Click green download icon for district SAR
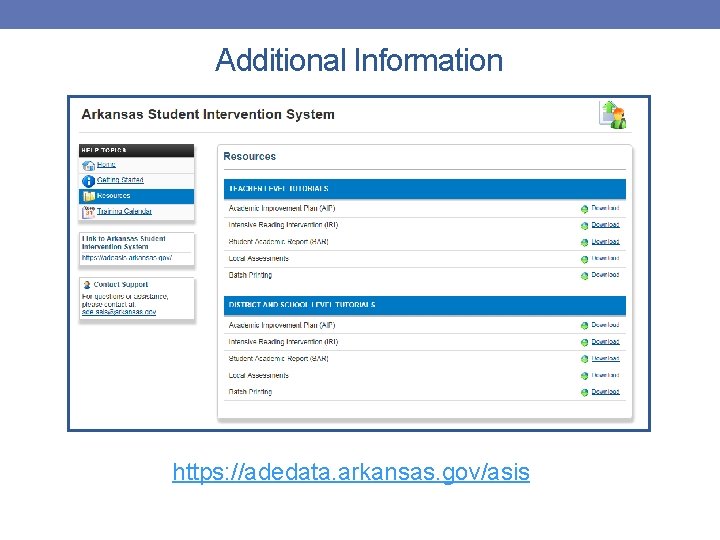This screenshot has width=720, height=540. coord(585,359)
